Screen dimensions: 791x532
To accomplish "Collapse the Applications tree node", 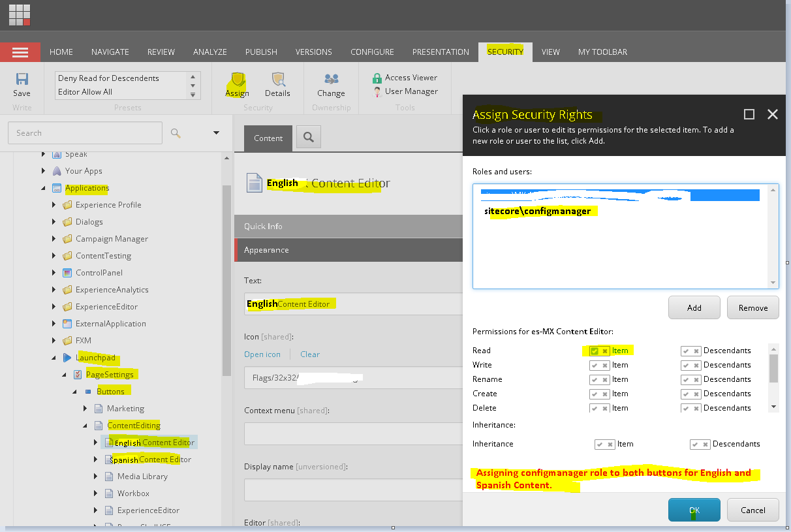I will [x=44, y=188].
